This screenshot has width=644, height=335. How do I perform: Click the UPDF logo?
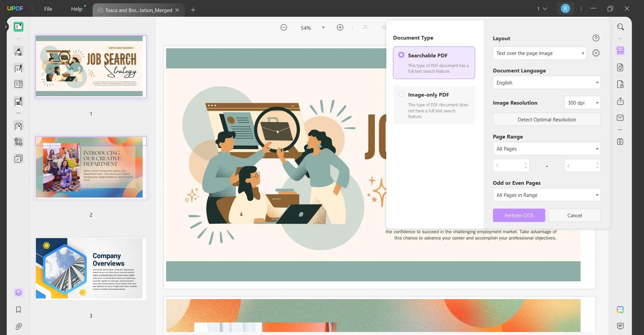coord(15,8)
